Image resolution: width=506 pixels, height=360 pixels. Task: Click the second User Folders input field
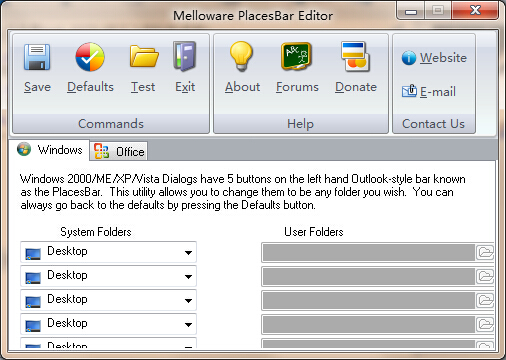(369, 276)
